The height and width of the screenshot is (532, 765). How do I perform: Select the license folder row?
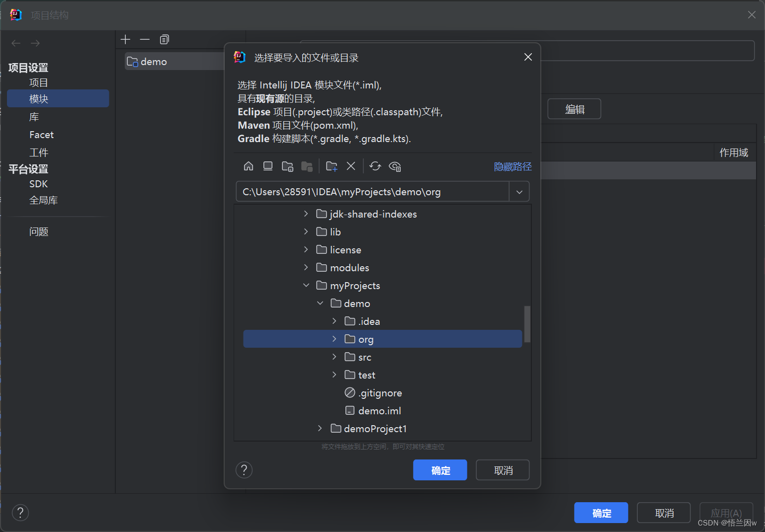[383, 249]
